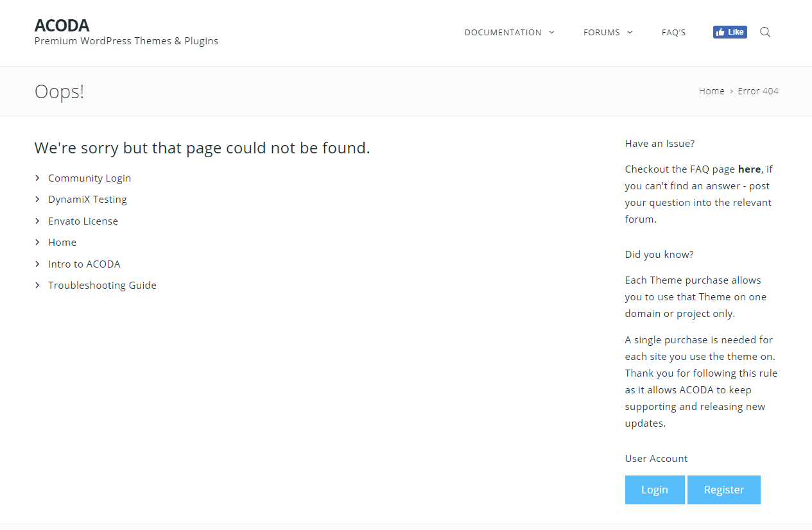Click the 'User Account' heading

656,459
